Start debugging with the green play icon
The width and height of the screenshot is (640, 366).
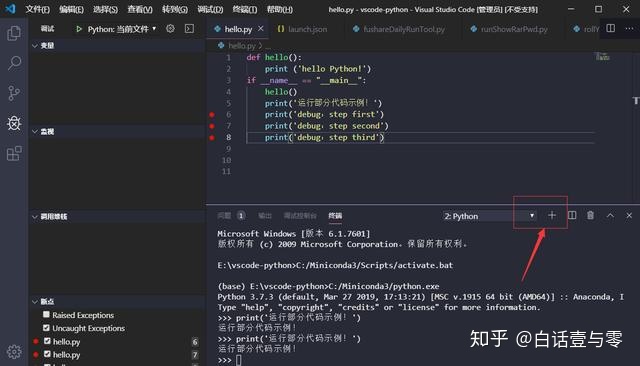[79, 29]
